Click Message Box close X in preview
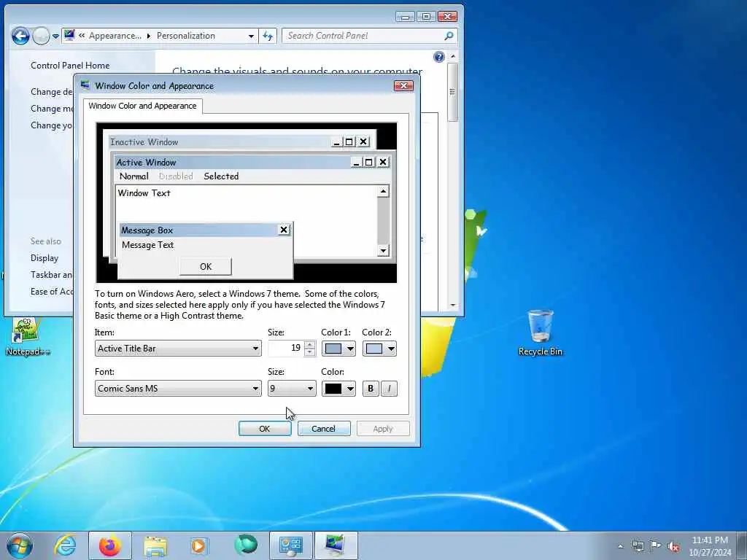 point(284,230)
